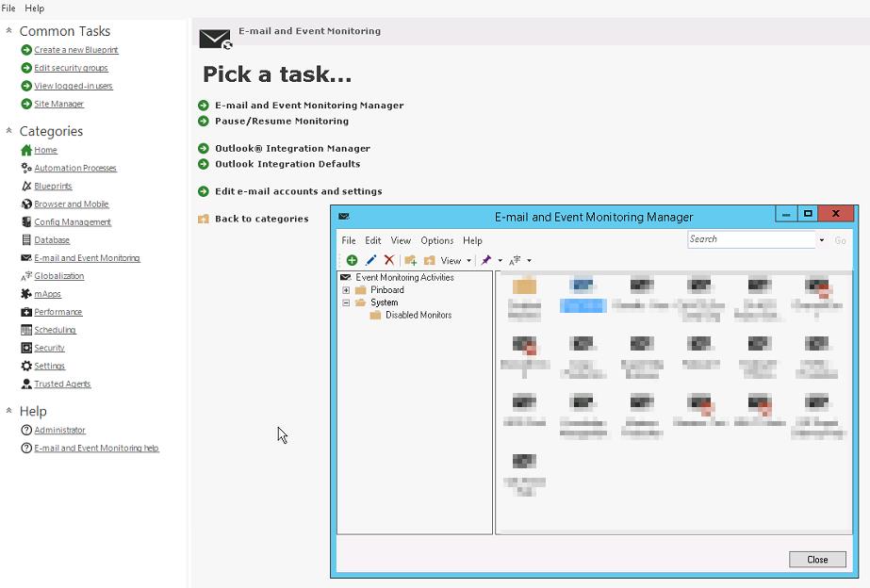Click the green add new monitor icon
The height and width of the screenshot is (588, 870).
point(352,260)
